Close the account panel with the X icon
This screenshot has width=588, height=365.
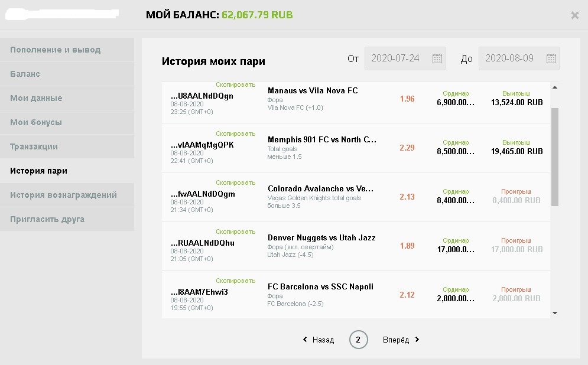574,15
